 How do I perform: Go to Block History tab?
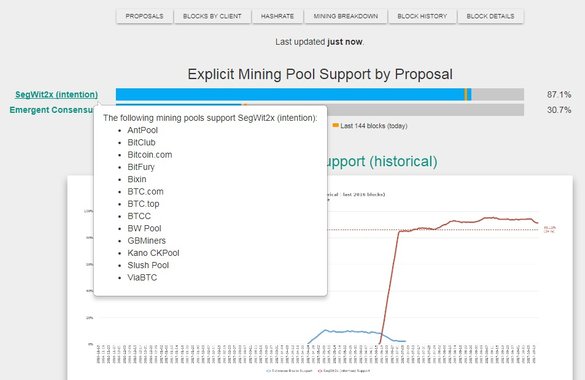(422, 16)
